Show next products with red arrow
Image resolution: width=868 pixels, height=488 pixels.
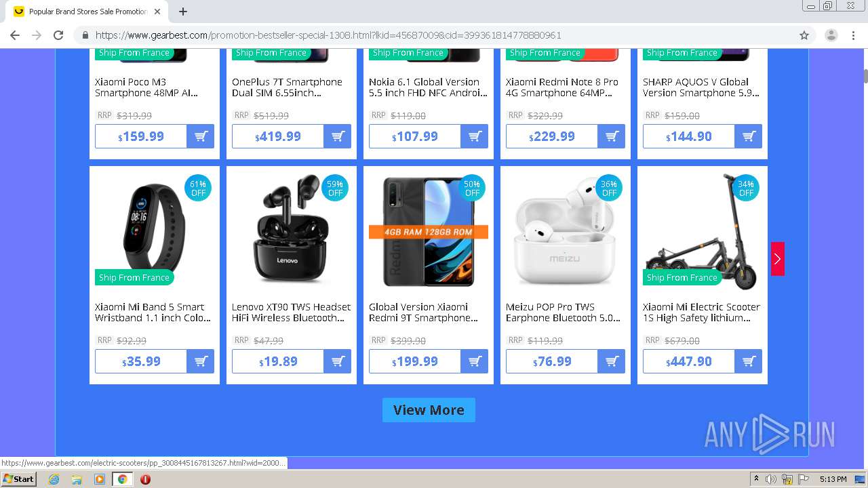point(778,259)
